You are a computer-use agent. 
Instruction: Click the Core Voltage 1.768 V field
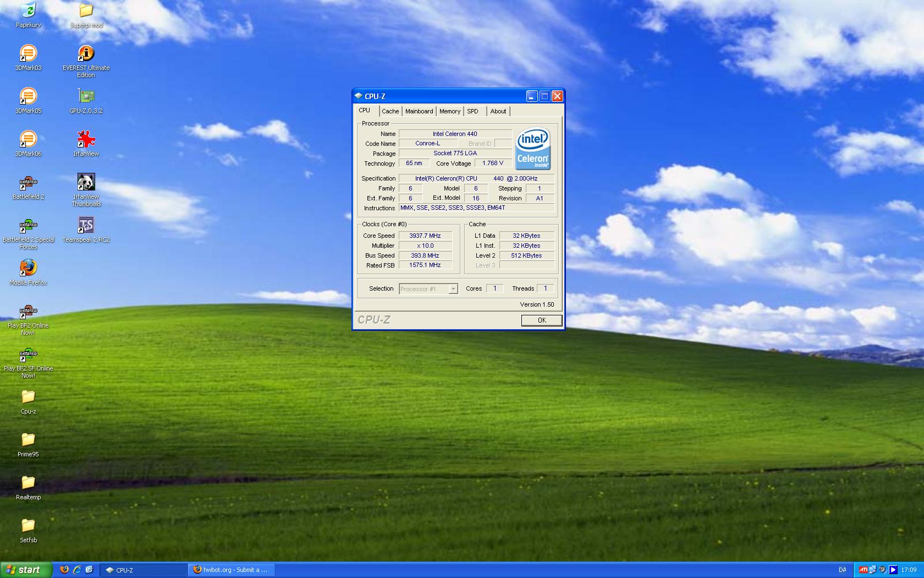pos(493,163)
